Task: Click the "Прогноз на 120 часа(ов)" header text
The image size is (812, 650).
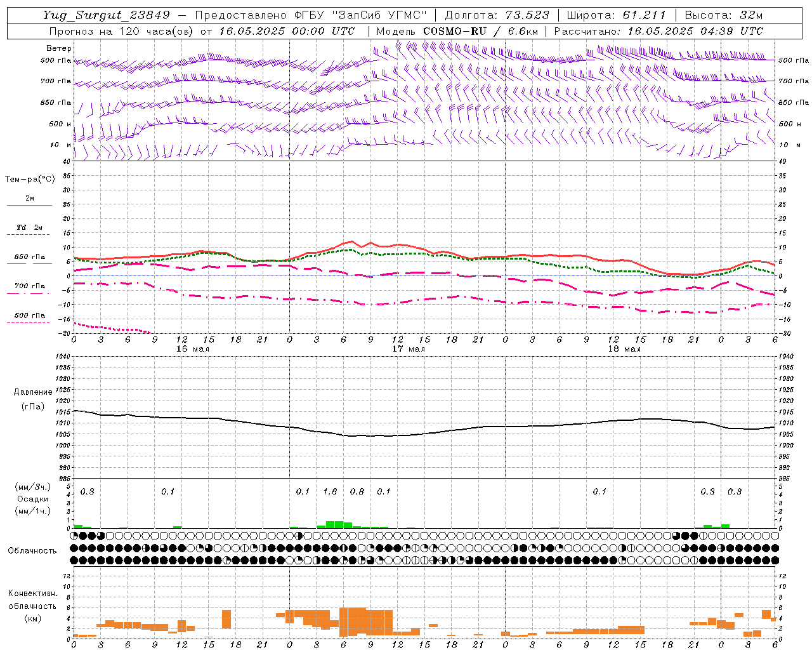Action: pyautogui.click(x=122, y=31)
